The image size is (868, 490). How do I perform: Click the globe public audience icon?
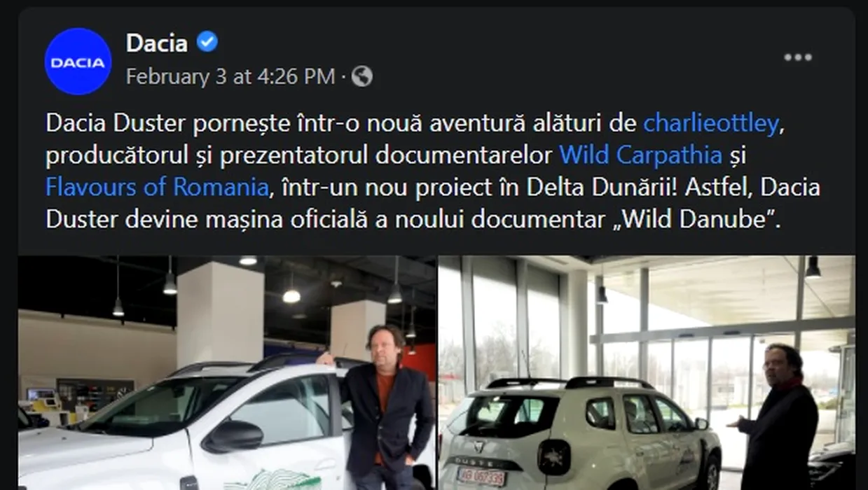pos(361,76)
